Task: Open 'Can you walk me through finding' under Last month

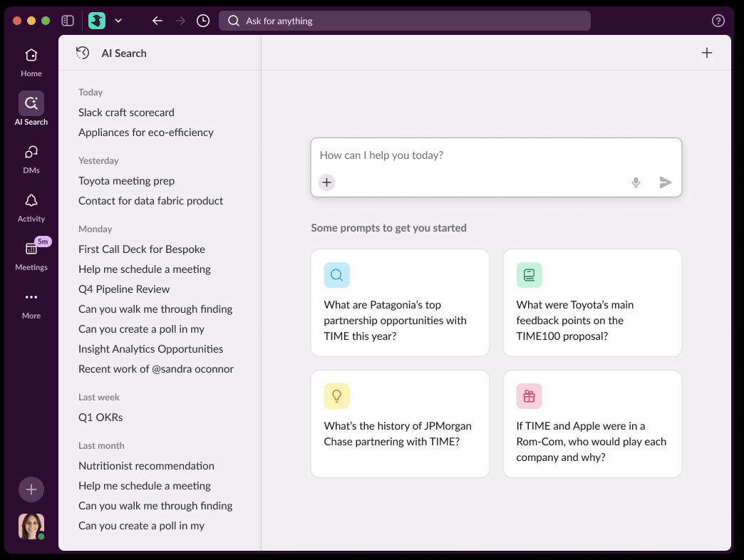Action: [155, 505]
